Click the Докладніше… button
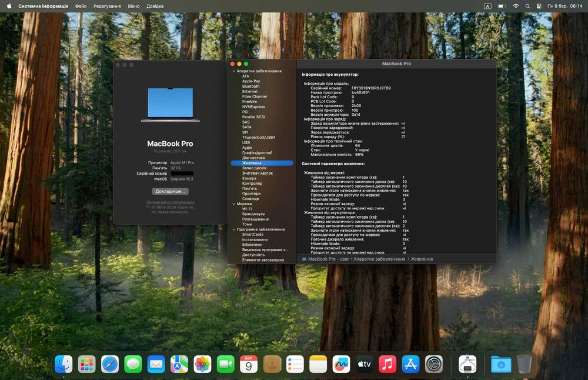This screenshot has width=588, height=380. (170, 191)
